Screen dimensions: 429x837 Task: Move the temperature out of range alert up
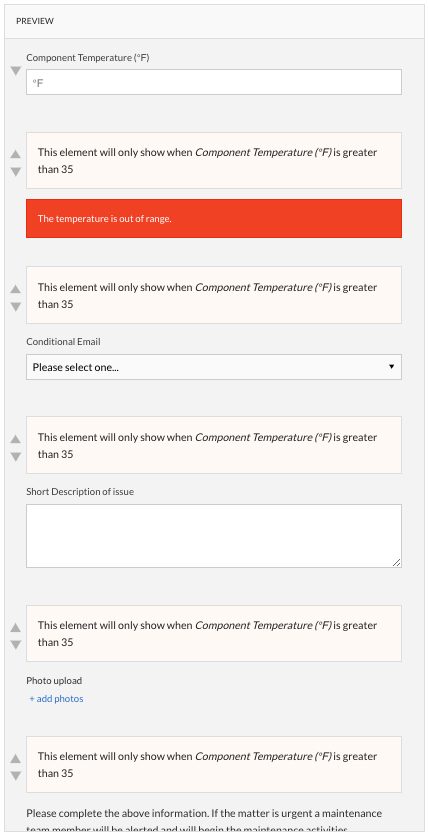[x=16, y=154]
